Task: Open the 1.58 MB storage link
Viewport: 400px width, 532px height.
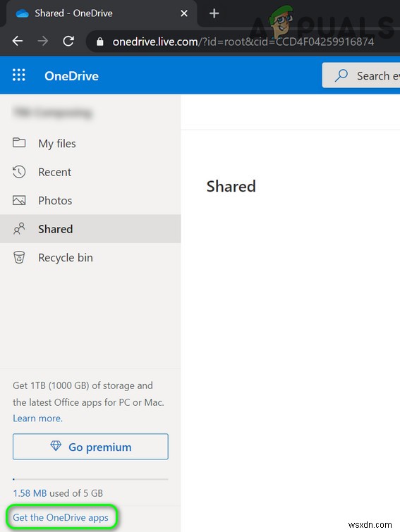Action: [x=30, y=493]
